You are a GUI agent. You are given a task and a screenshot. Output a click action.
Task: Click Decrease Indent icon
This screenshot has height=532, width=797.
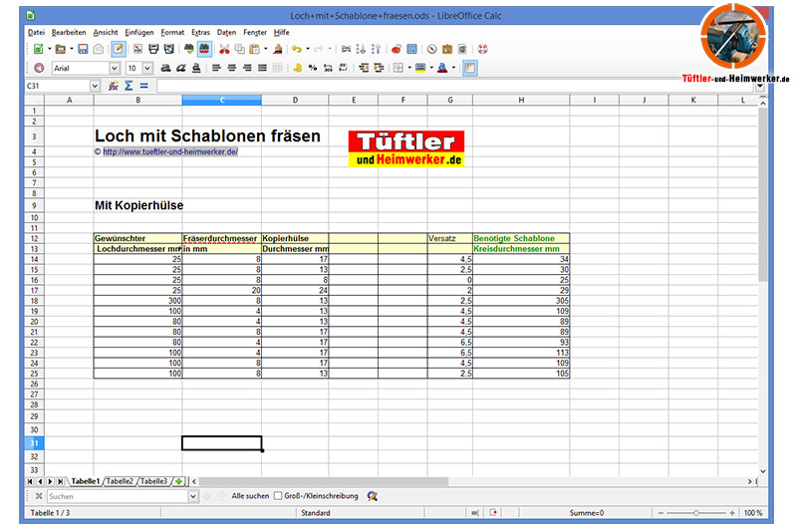point(364,68)
